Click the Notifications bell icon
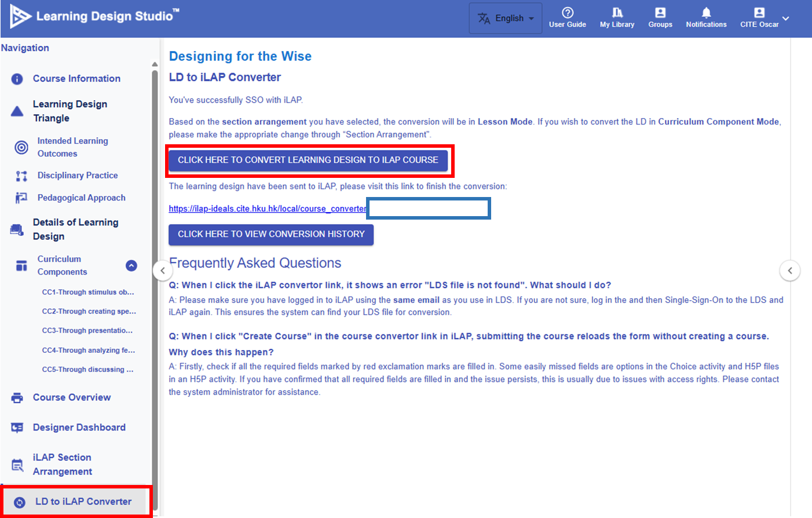This screenshot has width=812, height=518. click(x=706, y=13)
